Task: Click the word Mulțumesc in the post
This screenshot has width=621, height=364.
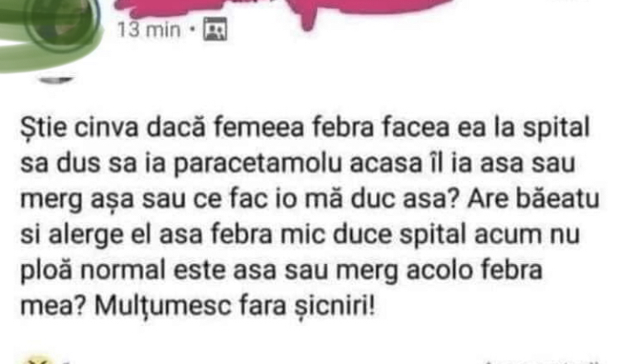Action: (163, 306)
